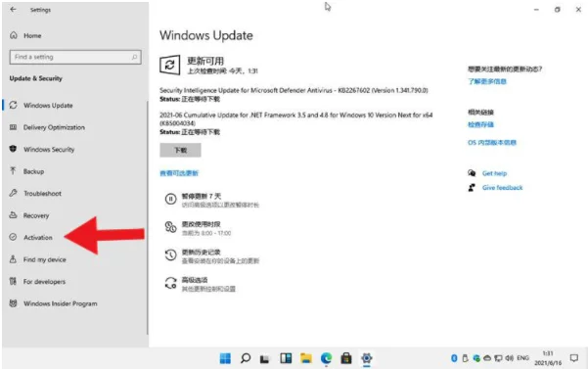Open advanced options refresh-gear icon
The width and height of the screenshot is (588, 369).
point(170,283)
